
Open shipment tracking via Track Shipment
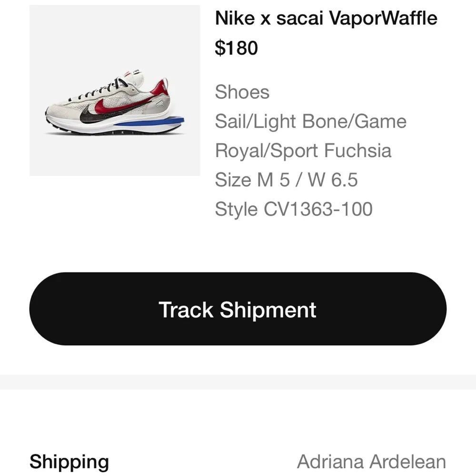238,309
